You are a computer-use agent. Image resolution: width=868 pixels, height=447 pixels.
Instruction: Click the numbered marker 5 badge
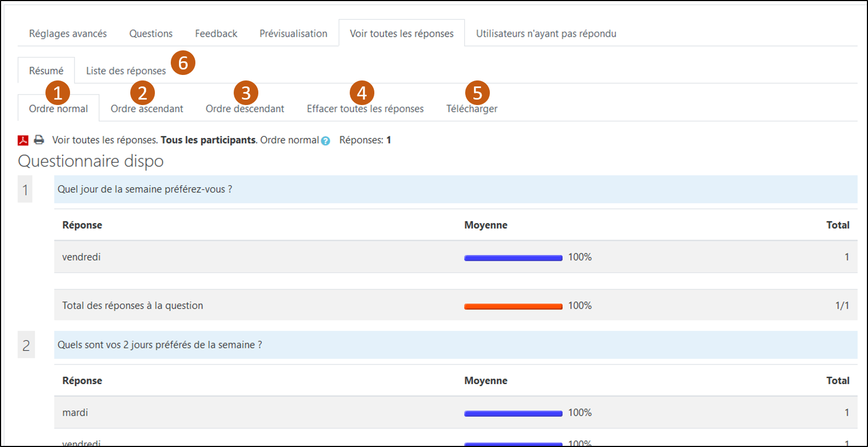477,93
